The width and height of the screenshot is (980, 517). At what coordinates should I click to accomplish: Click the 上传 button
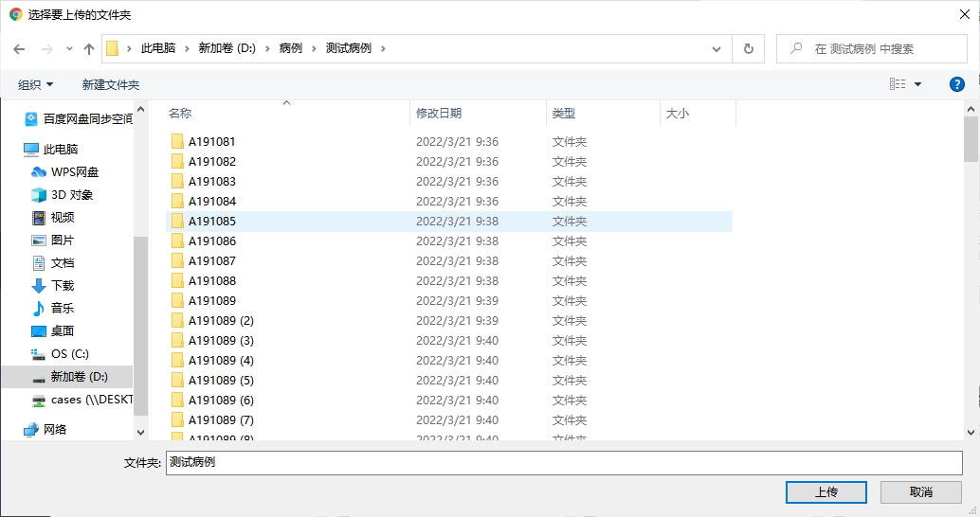[x=826, y=492]
